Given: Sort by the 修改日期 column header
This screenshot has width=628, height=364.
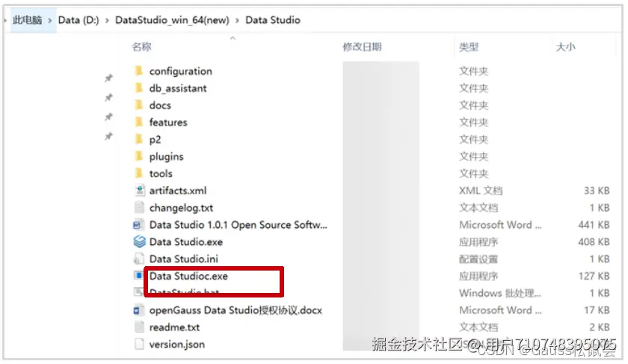Looking at the screenshot, I should 362,47.
